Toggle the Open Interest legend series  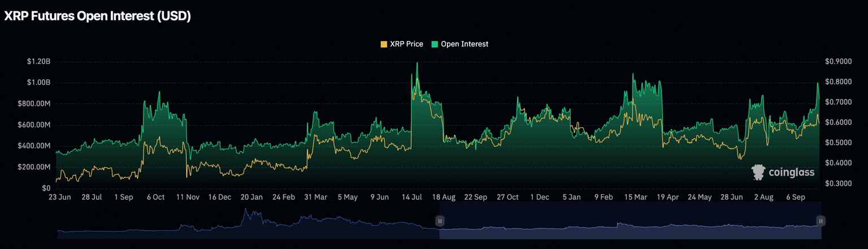pyautogui.click(x=464, y=44)
